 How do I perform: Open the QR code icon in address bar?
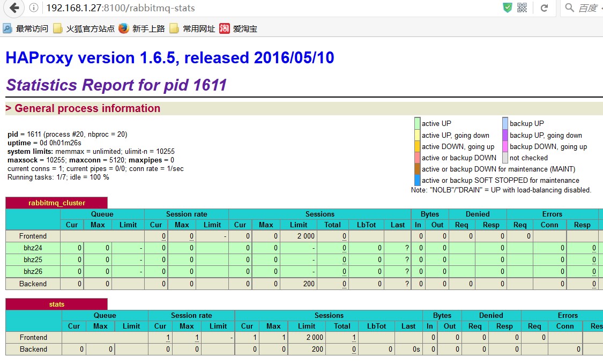tap(522, 8)
